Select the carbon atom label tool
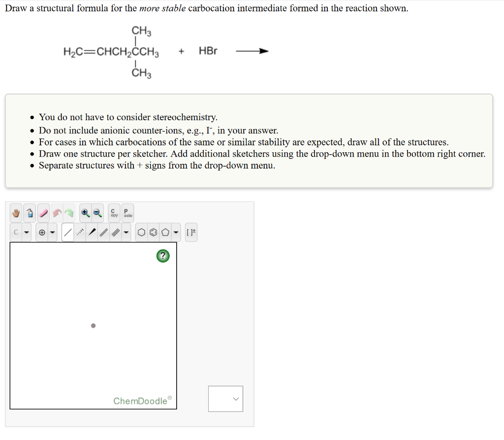The width and height of the screenshot is (504, 440). click(x=16, y=232)
